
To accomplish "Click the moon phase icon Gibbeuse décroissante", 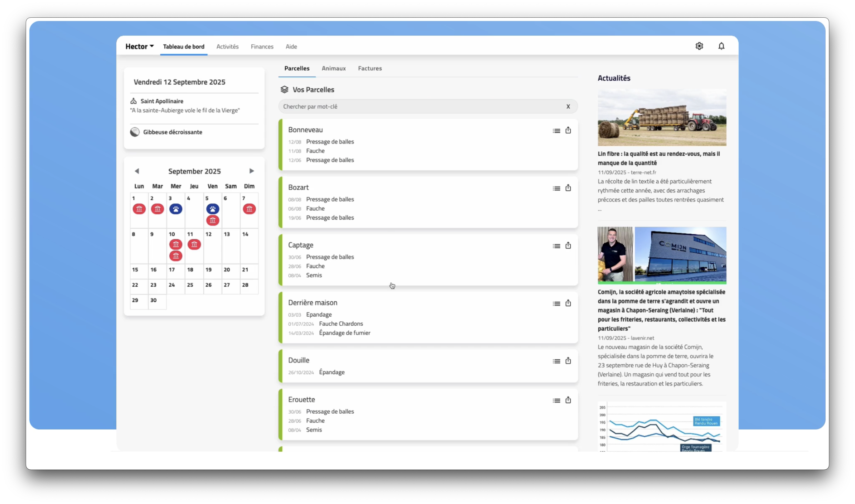I will pyautogui.click(x=135, y=132).
